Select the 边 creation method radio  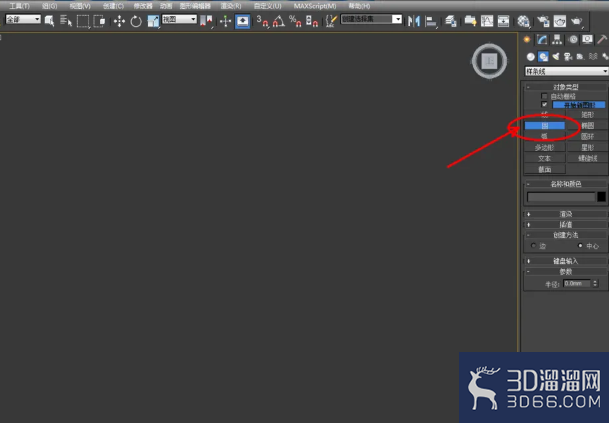(534, 245)
